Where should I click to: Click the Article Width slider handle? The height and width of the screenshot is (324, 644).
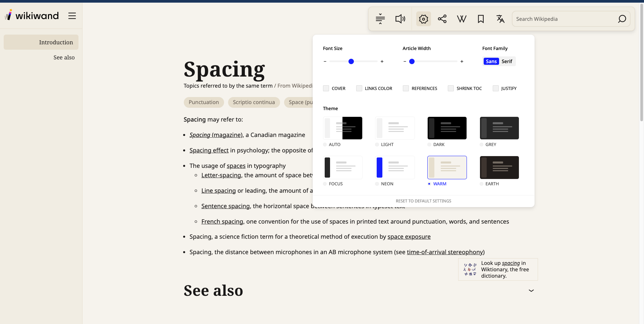coord(412,61)
